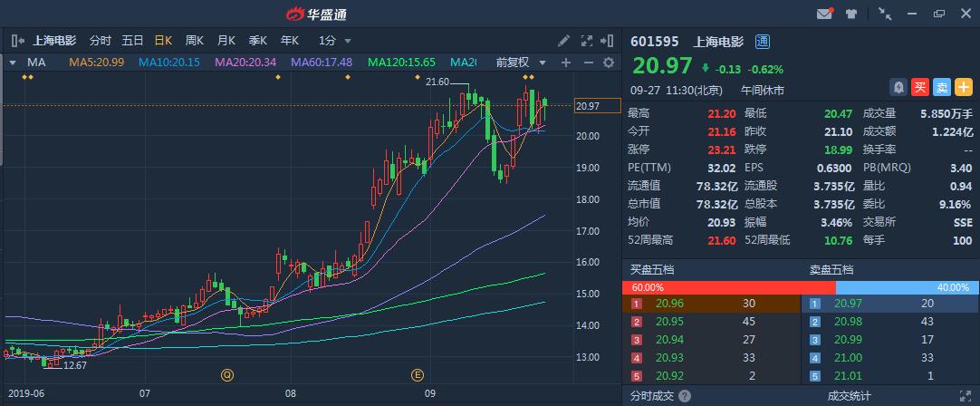Expand the 成交统计 panel icon
Image resolution: width=980 pixels, height=406 pixels.
coord(965,396)
